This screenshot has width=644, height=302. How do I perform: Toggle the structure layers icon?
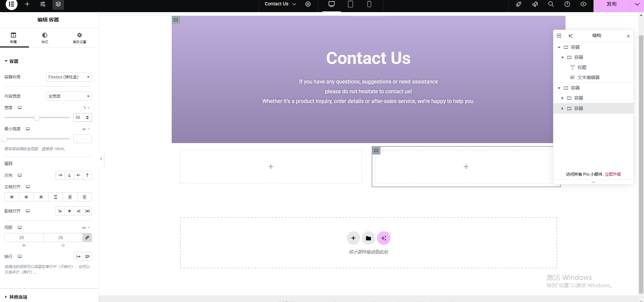click(x=58, y=4)
